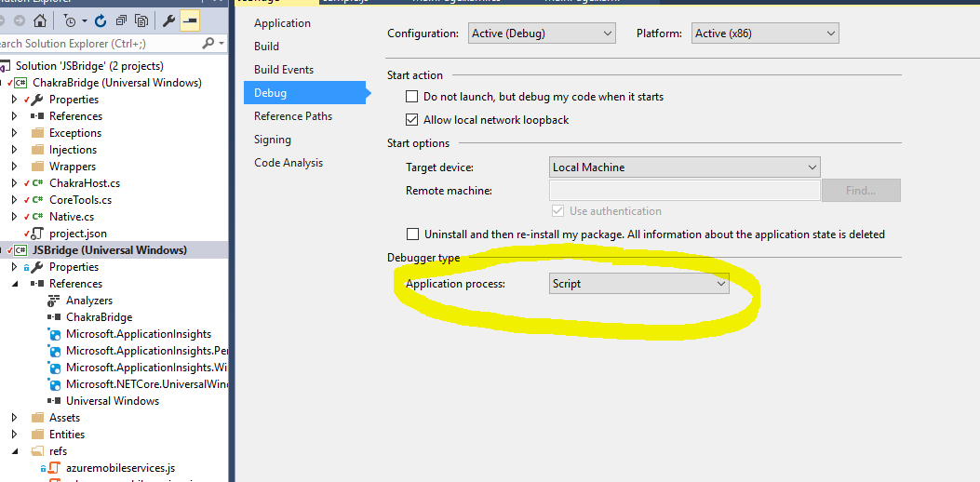This screenshot has width=980, height=482.
Task: Click the Show All Files icon
Action: point(141,20)
